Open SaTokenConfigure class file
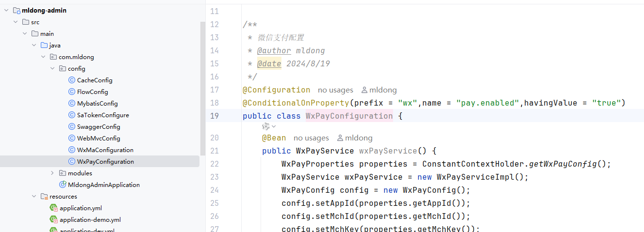 103,115
